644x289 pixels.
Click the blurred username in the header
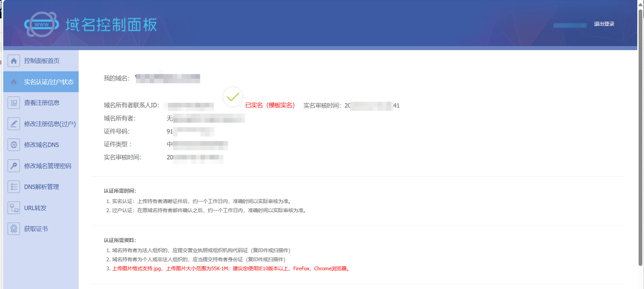[x=570, y=25]
